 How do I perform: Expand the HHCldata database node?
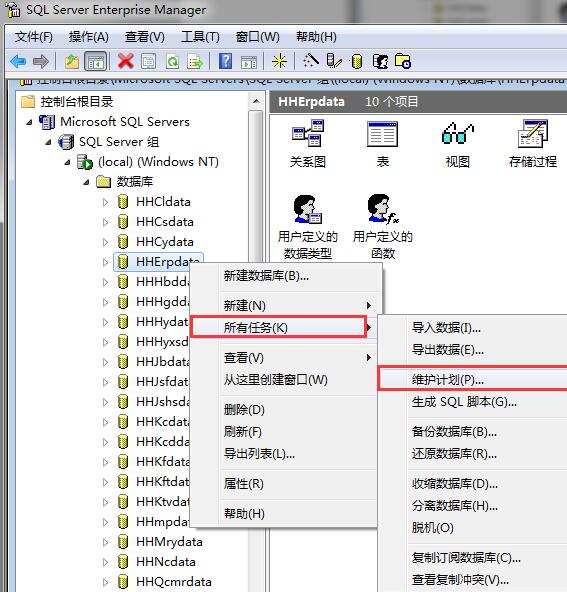click(105, 202)
